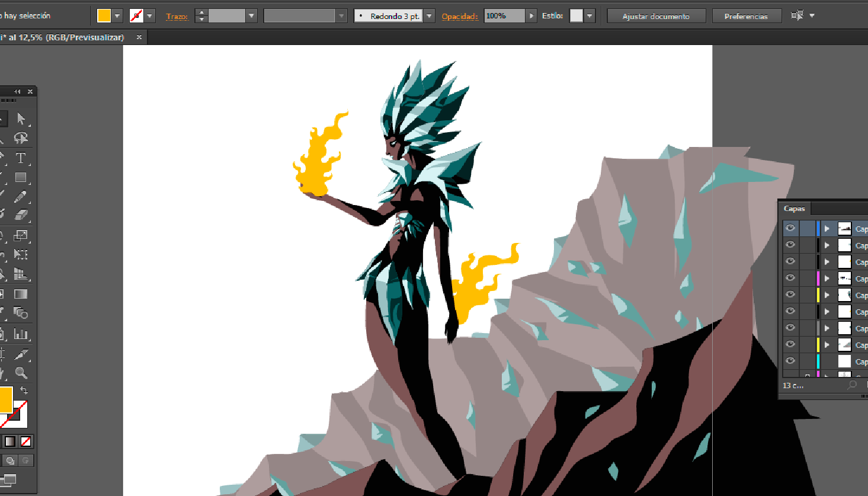Select the Free Transform tool

click(21, 254)
